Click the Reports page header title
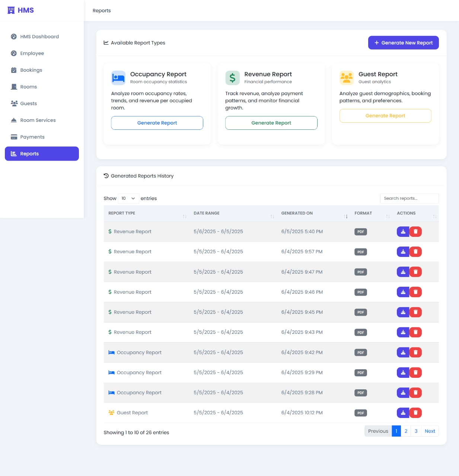 coord(102,10)
